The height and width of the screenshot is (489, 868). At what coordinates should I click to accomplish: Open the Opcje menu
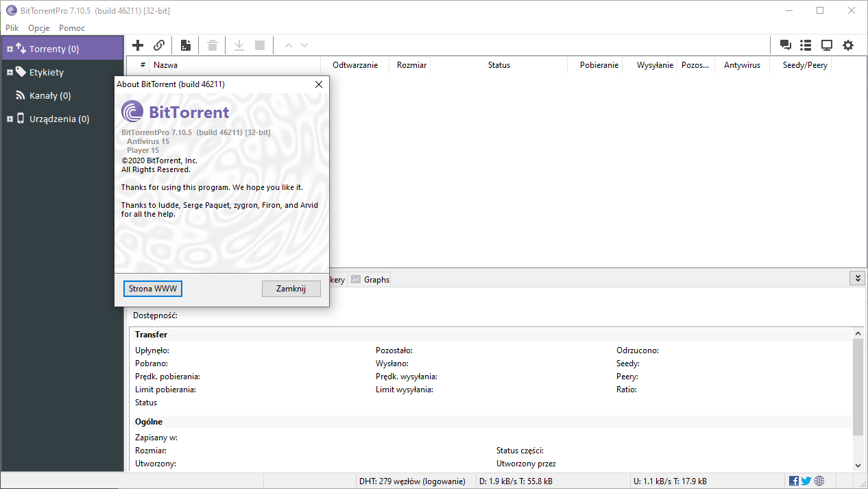click(39, 28)
